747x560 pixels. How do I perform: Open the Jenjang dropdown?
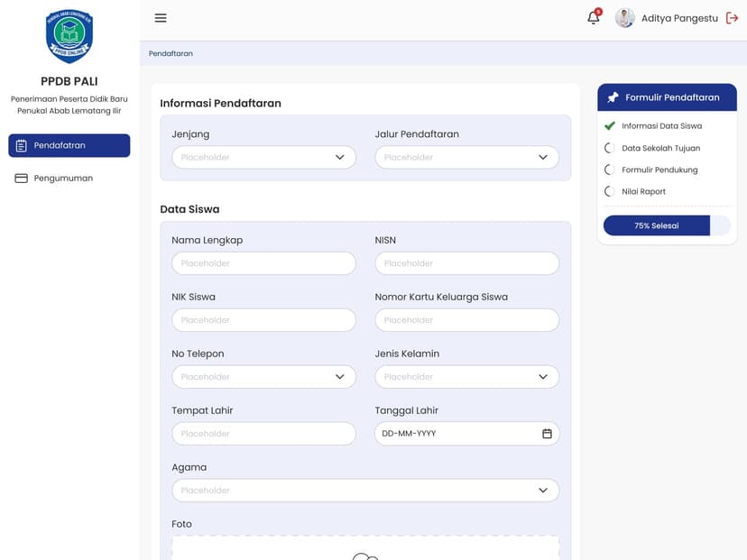(264, 157)
